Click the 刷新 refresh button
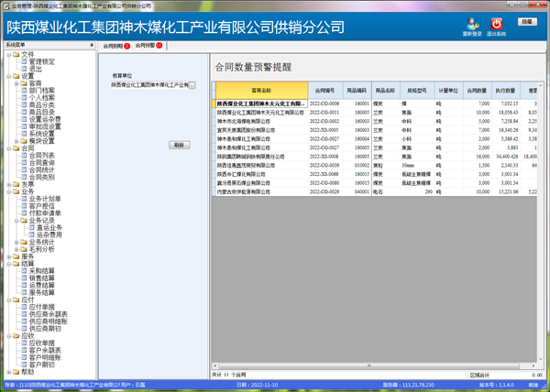 point(179,145)
